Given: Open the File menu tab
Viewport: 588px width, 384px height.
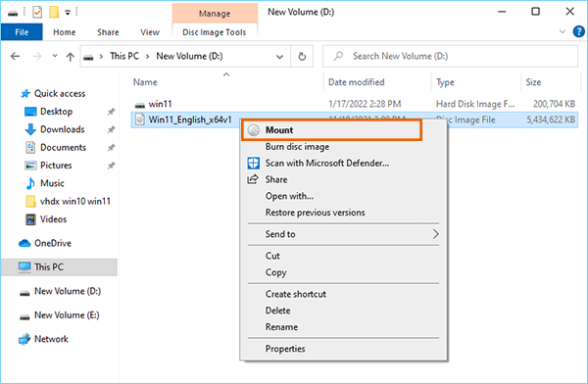Looking at the screenshot, I should (x=22, y=32).
